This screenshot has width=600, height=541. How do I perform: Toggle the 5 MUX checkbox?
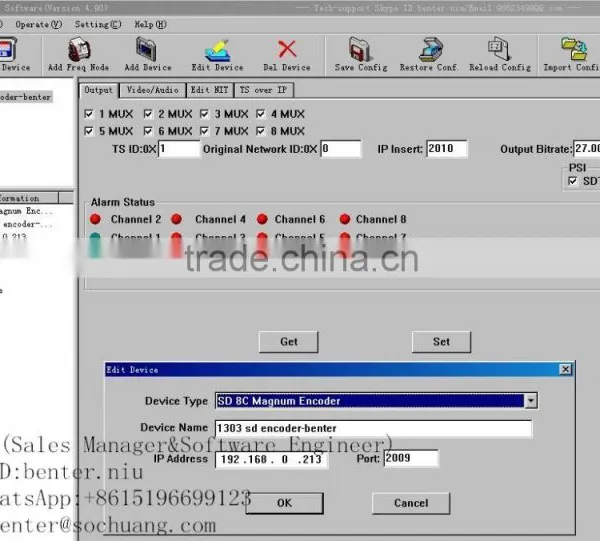click(x=89, y=131)
